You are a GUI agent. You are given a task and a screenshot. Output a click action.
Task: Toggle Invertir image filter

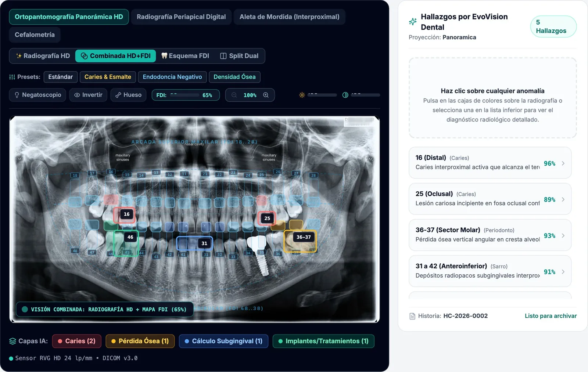(88, 95)
